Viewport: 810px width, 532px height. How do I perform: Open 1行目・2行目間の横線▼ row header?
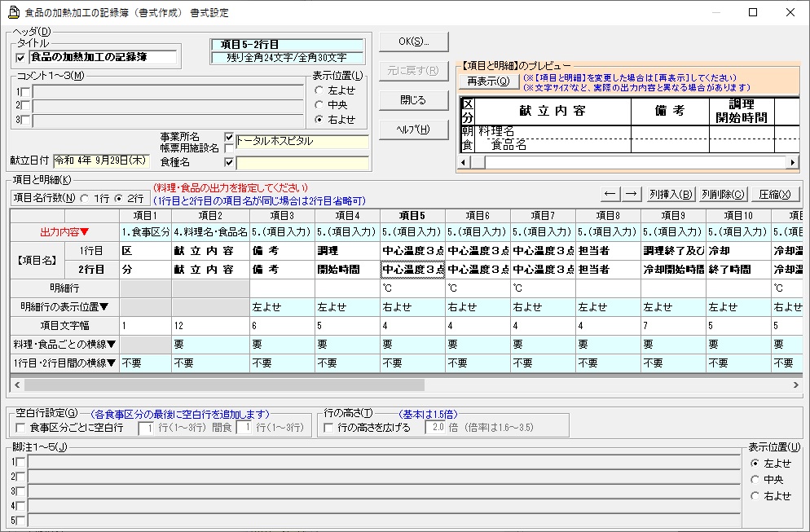point(64,363)
